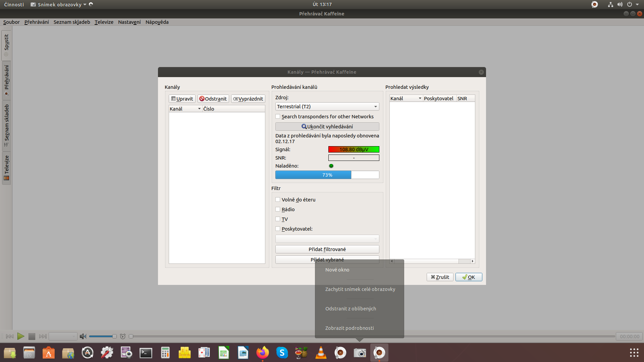644x362 pixels.
Task: Open the Terminal icon in the dock
Action: point(146,353)
